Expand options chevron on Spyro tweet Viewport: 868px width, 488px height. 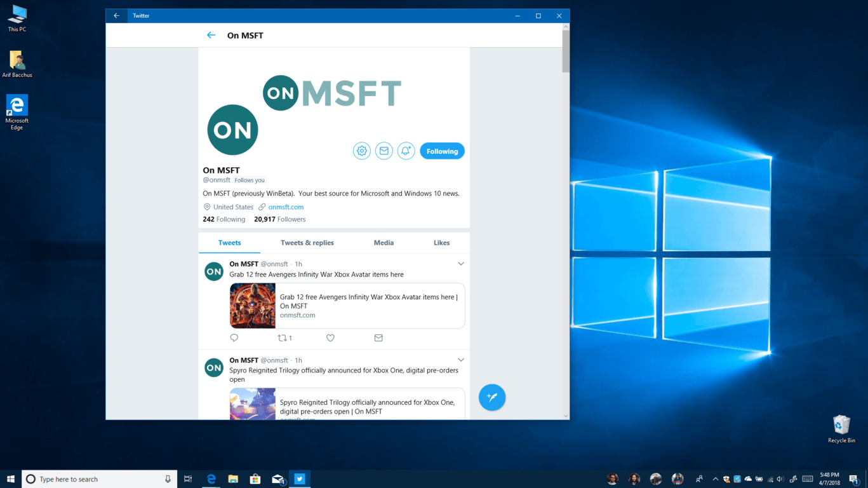(461, 360)
